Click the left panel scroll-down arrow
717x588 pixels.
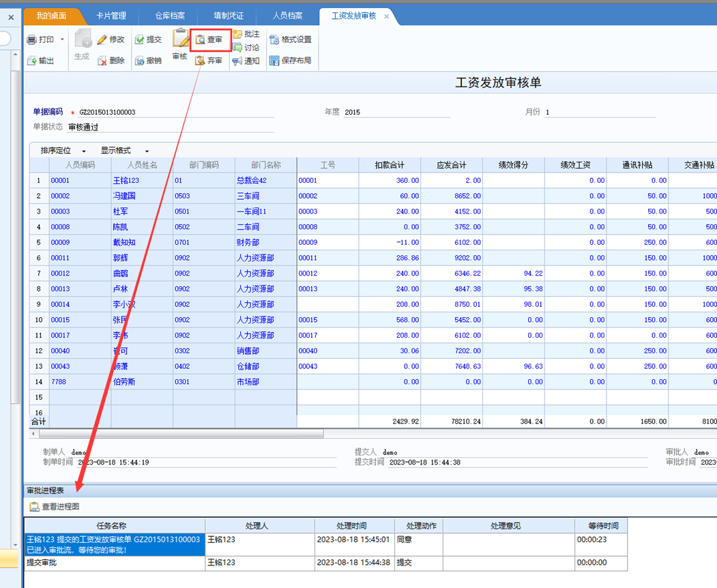point(16,545)
